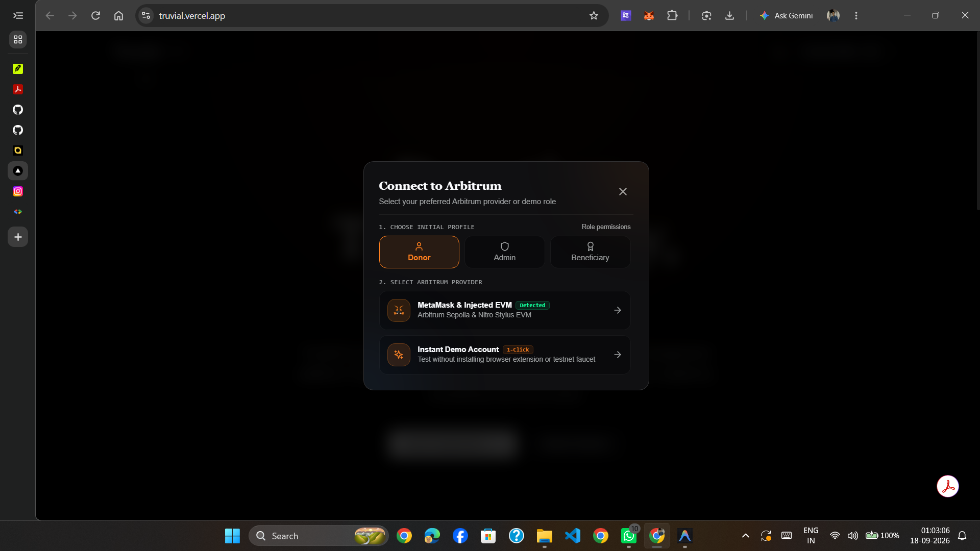980x551 pixels.
Task: Click the arrow on the Instant Demo row
Action: pos(618,355)
